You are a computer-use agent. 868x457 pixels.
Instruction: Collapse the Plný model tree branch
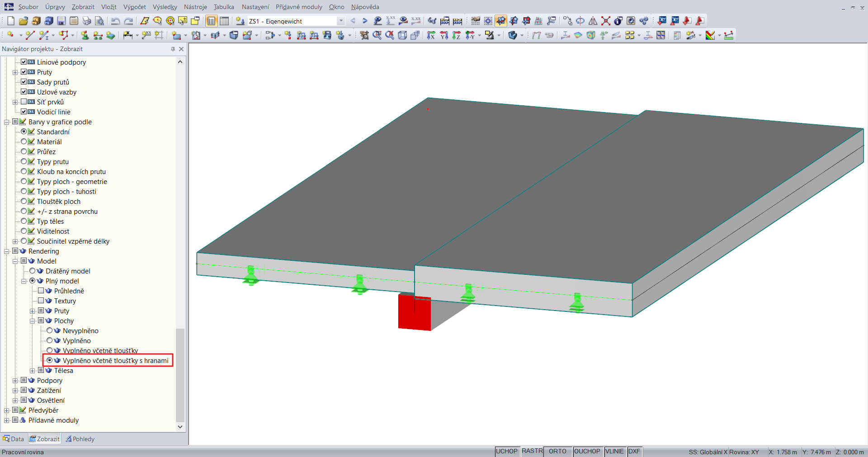24,281
